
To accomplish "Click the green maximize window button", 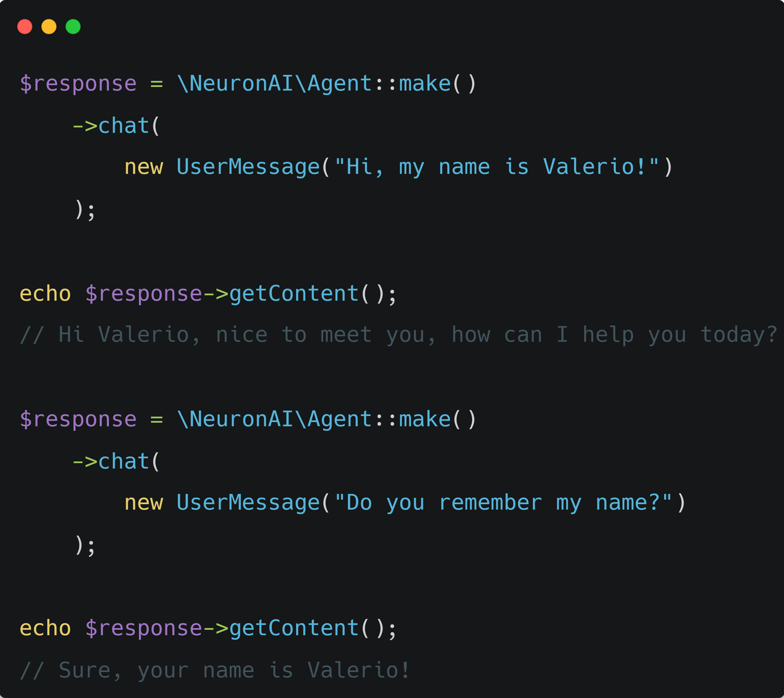I will 73,27.
